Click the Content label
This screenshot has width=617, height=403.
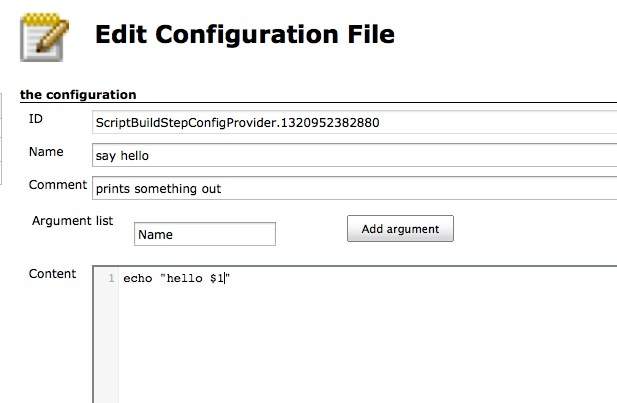coord(52,274)
